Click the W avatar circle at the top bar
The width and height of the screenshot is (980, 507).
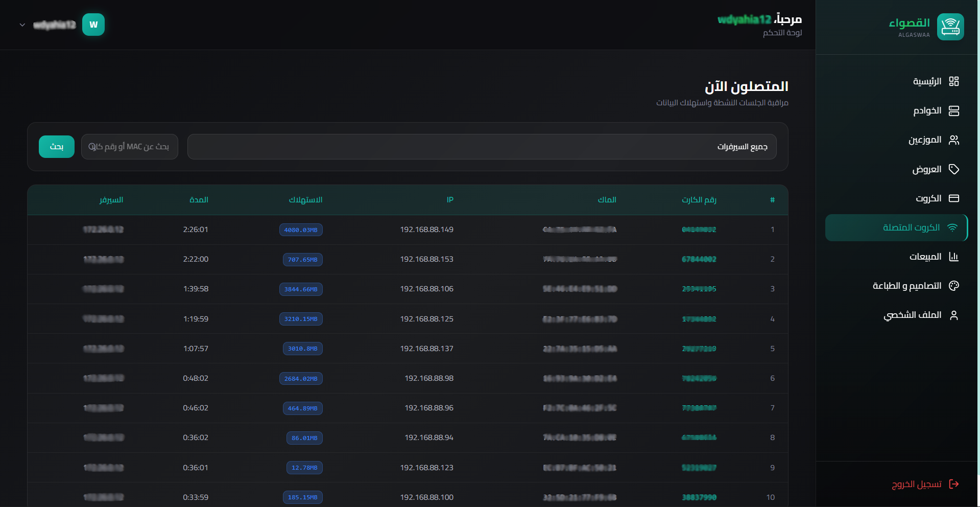(x=93, y=24)
